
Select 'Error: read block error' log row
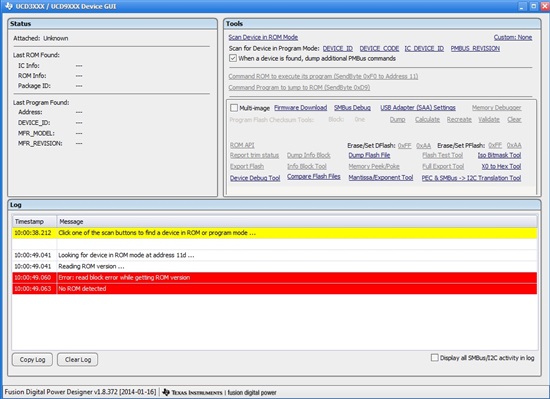275,278
